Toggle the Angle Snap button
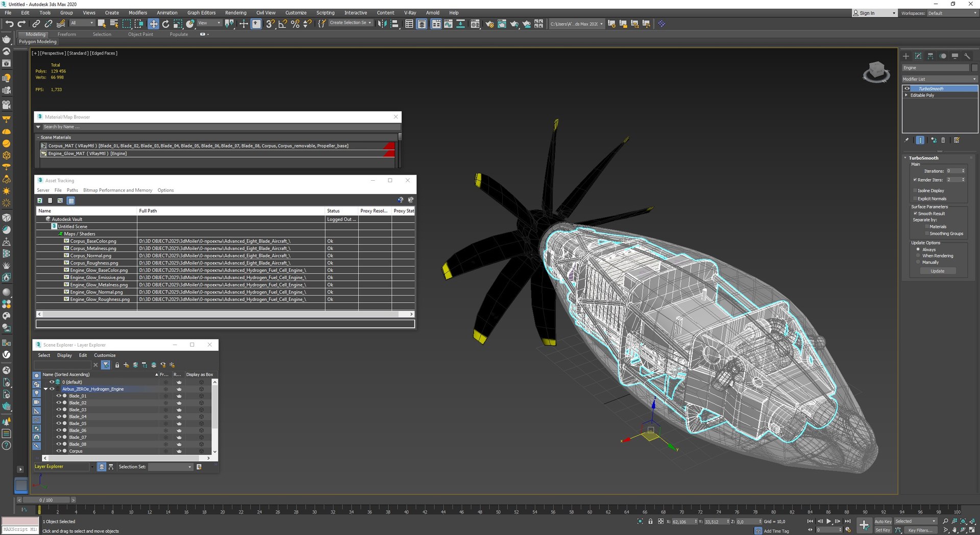Screen dimensions: 980x535 [282, 23]
